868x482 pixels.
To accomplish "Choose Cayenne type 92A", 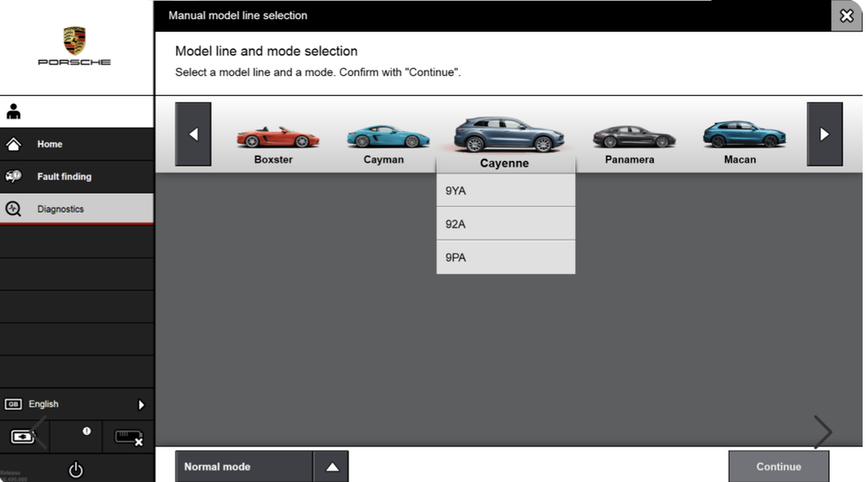I will (506, 223).
